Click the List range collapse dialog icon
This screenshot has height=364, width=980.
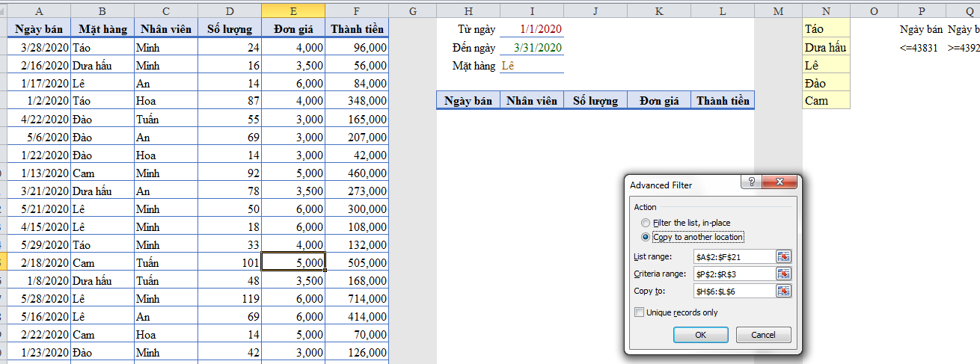(x=783, y=256)
